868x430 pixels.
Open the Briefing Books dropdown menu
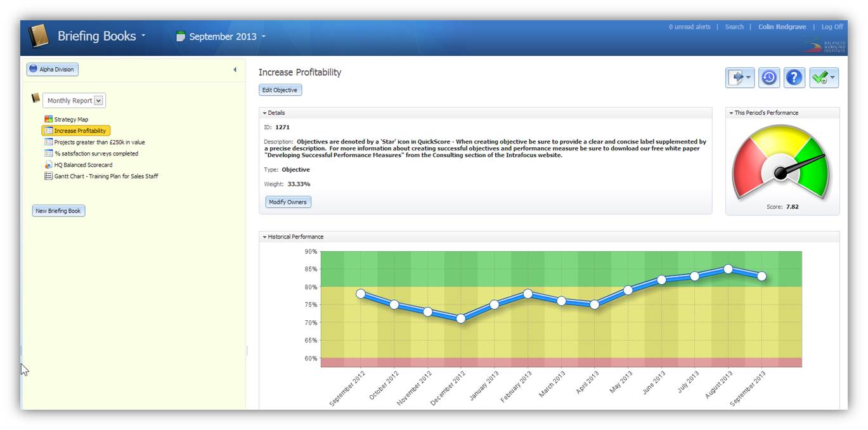[101, 36]
